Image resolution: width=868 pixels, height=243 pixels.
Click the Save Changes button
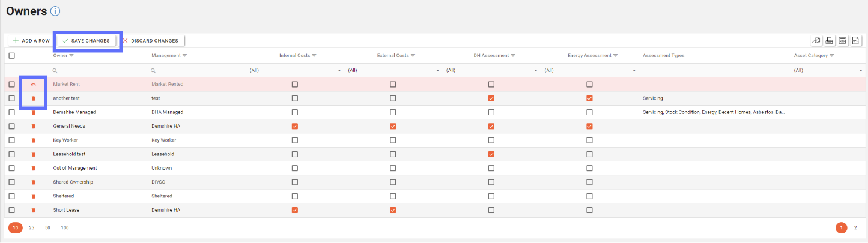tap(86, 41)
